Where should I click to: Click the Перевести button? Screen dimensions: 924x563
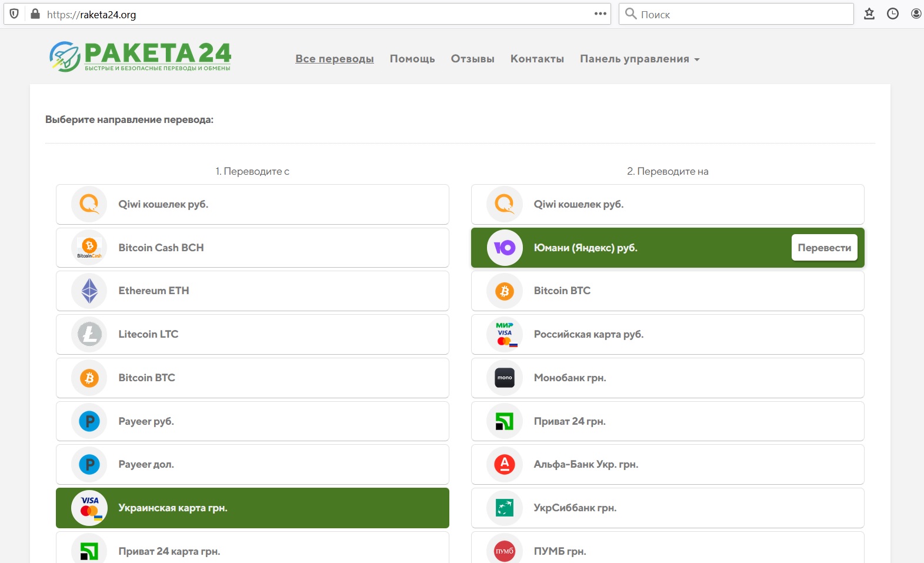pyautogui.click(x=825, y=248)
